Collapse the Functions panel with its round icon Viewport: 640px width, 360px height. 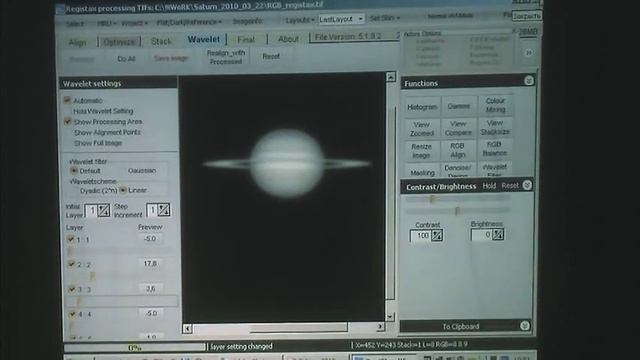(529, 81)
